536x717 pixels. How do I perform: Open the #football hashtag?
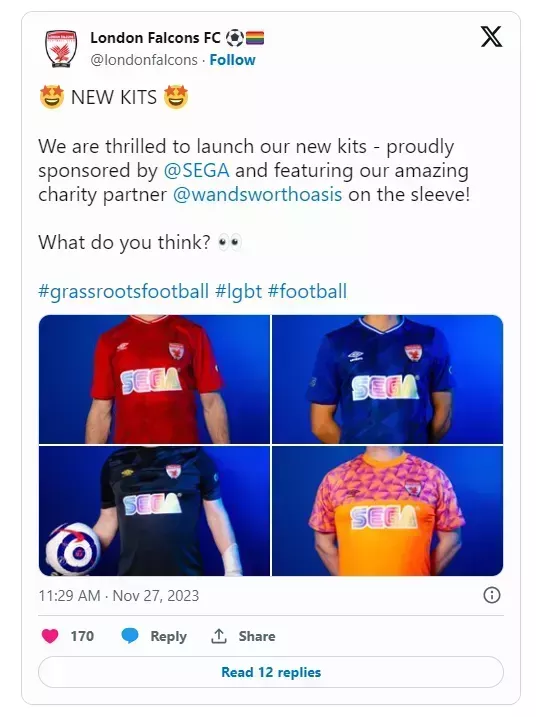click(307, 291)
